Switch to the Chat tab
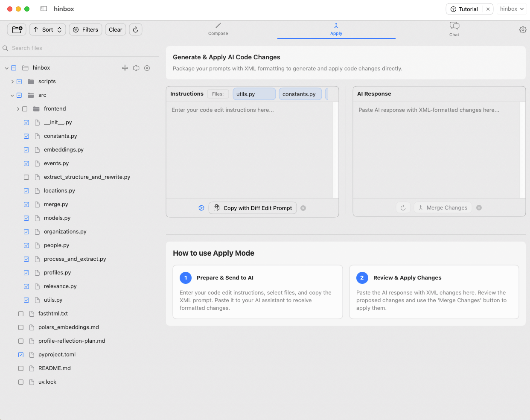 [454, 29]
